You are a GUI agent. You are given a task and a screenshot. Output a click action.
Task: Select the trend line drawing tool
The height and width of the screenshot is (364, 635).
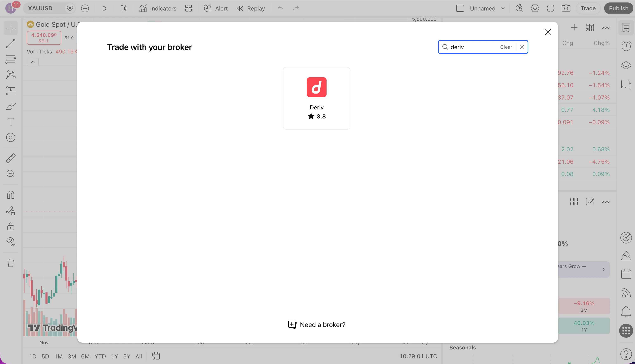coord(11,44)
